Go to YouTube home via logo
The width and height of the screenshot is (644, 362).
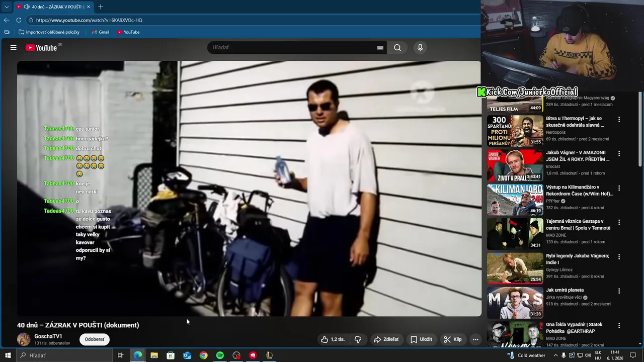pyautogui.click(x=41, y=48)
